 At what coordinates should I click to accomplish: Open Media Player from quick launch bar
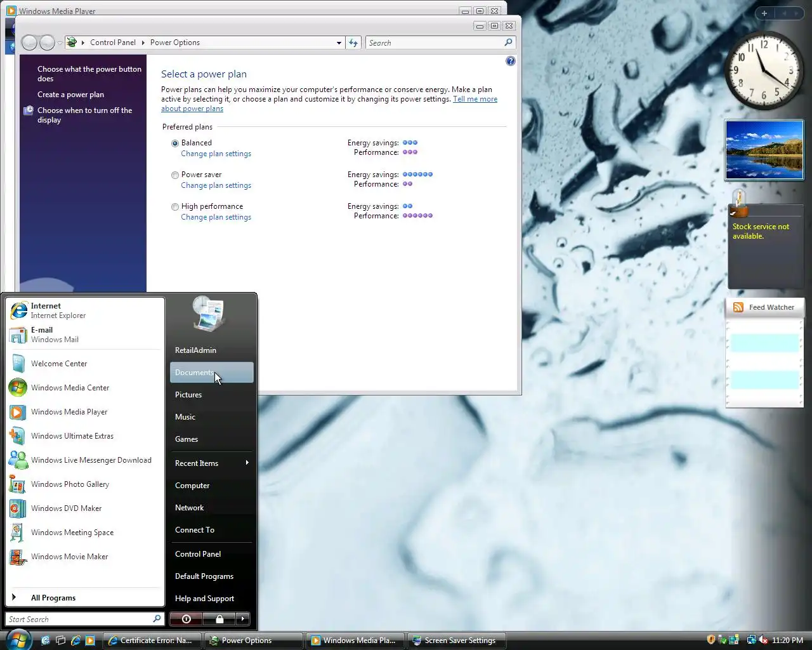(90, 640)
